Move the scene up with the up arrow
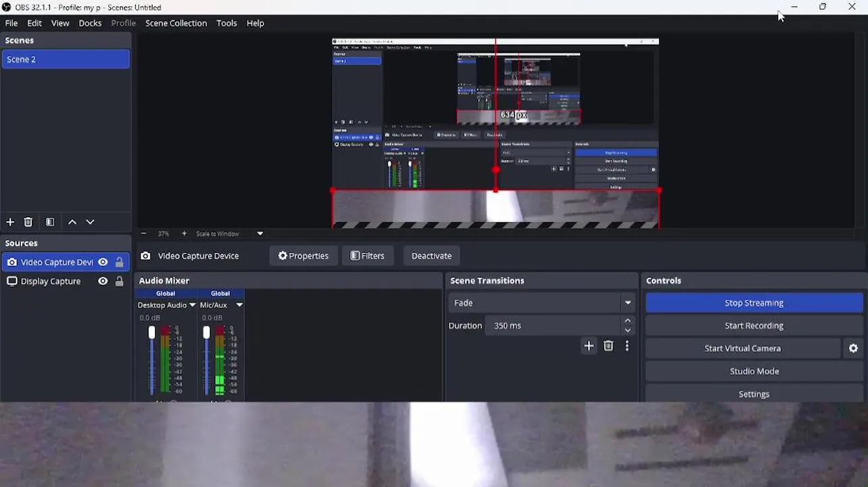The width and height of the screenshot is (868, 487). (72, 222)
